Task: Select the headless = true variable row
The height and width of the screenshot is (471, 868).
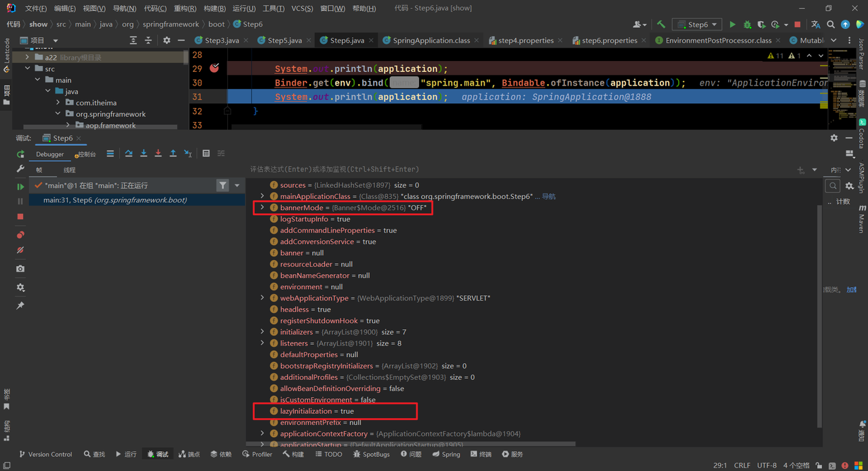Action: [x=532, y=309]
